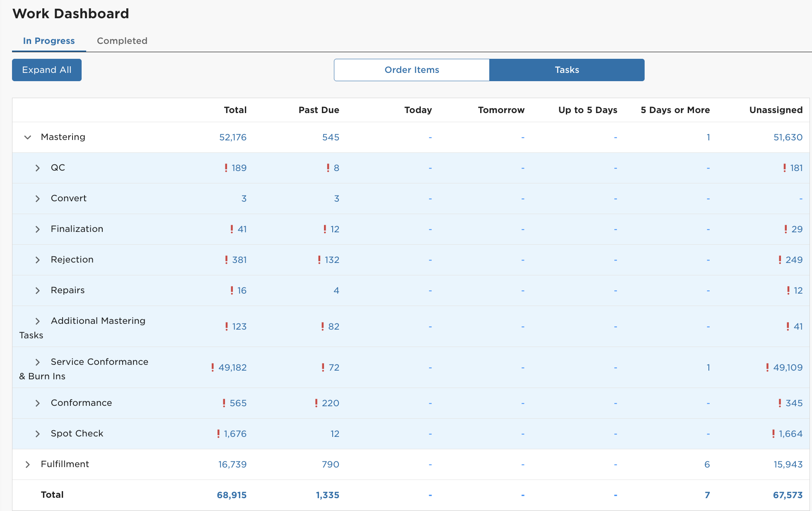Expand the Finalization row chevron
This screenshot has width=812, height=511.
pos(37,229)
